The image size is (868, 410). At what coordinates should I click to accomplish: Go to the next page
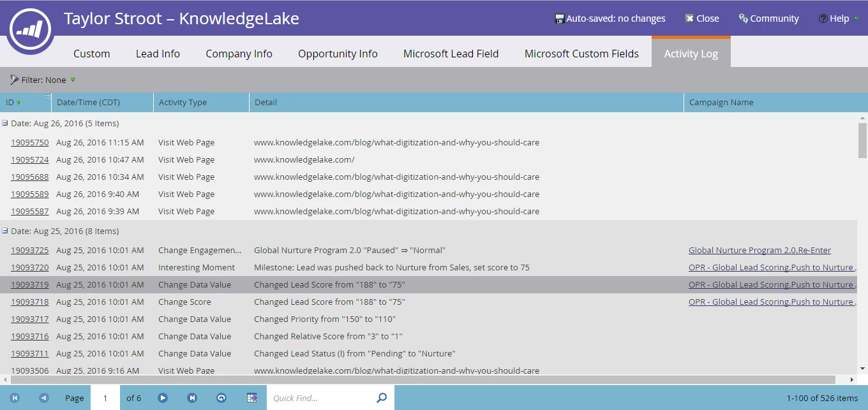163,398
